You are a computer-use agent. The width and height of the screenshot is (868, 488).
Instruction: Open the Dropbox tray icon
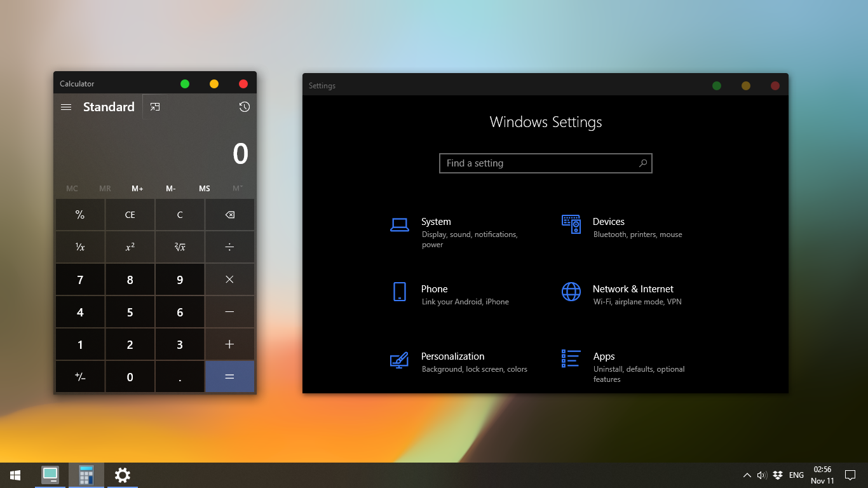pyautogui.click(x=778, y=475)
